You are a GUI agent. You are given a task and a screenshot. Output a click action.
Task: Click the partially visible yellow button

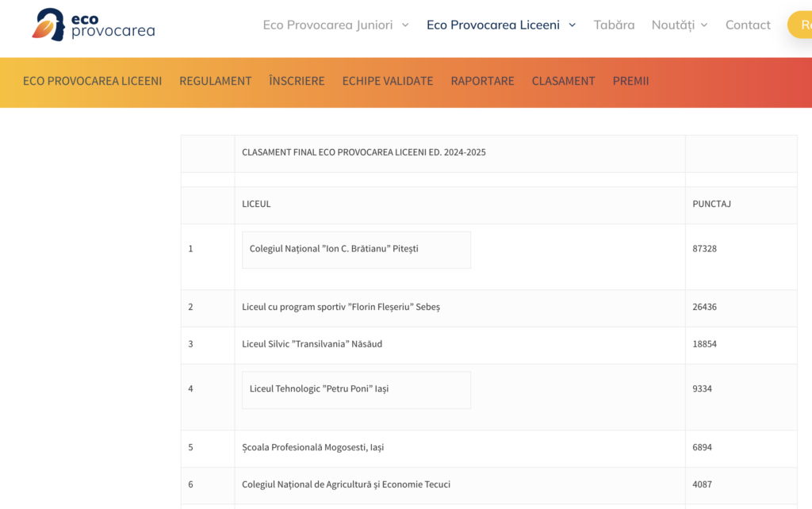(799, 25)
